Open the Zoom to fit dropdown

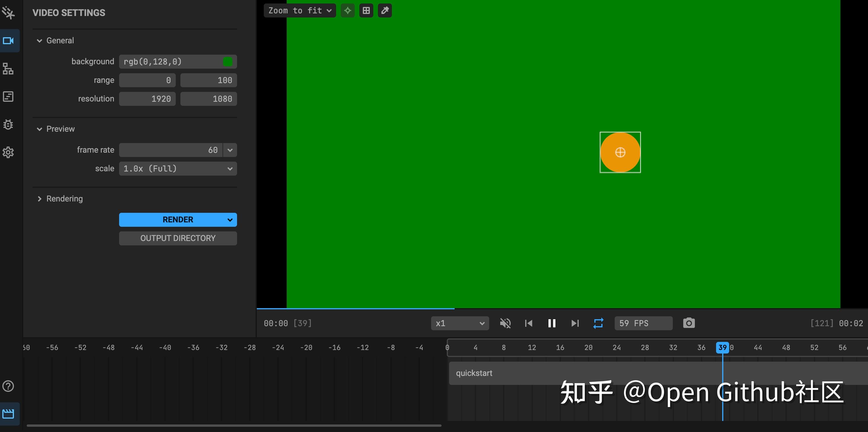click(299, 10)
